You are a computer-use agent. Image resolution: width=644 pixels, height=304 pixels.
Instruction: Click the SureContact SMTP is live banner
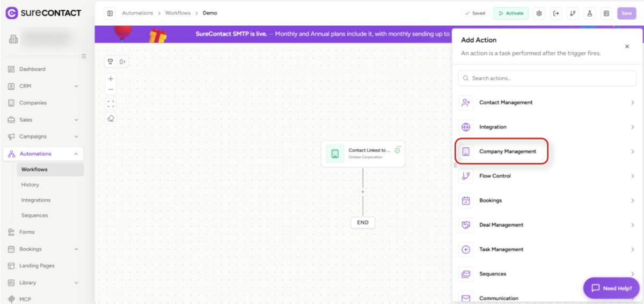click(x=273, y=34)
